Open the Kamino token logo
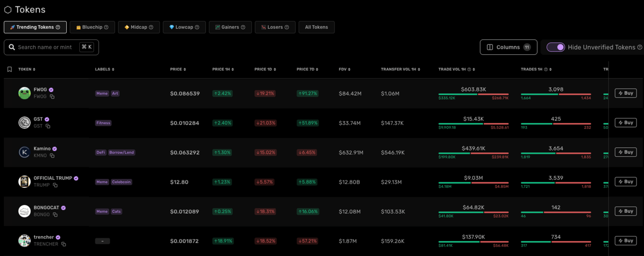644x256 pixels. 24,152
